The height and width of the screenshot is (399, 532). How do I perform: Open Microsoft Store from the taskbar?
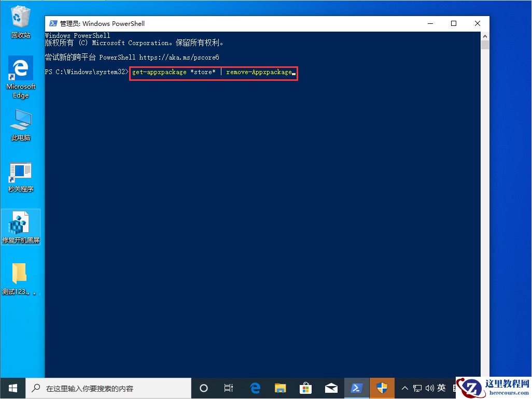[x=306, y=388]
